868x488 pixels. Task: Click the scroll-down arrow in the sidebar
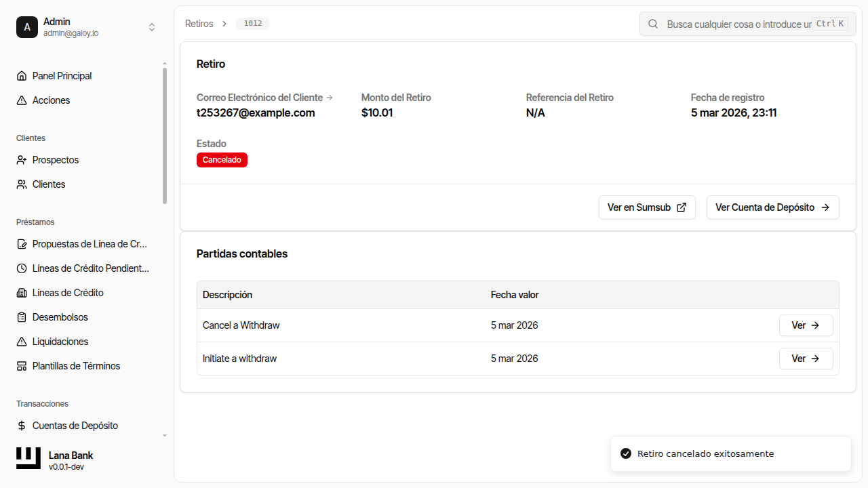click(x=165, y=435)
